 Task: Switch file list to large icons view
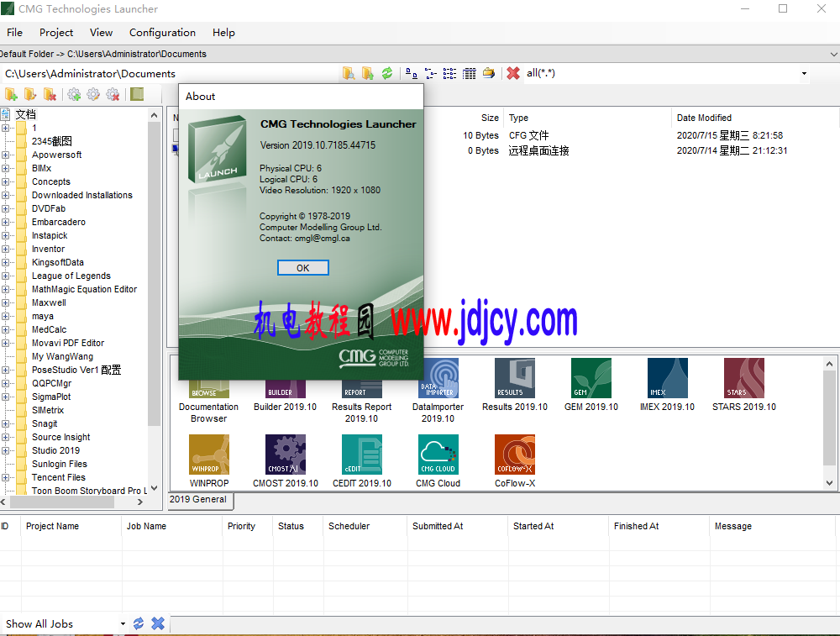412,73
